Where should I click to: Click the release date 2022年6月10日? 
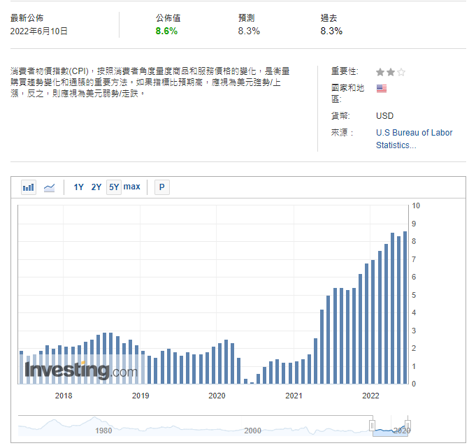click(x=39, y=31)
